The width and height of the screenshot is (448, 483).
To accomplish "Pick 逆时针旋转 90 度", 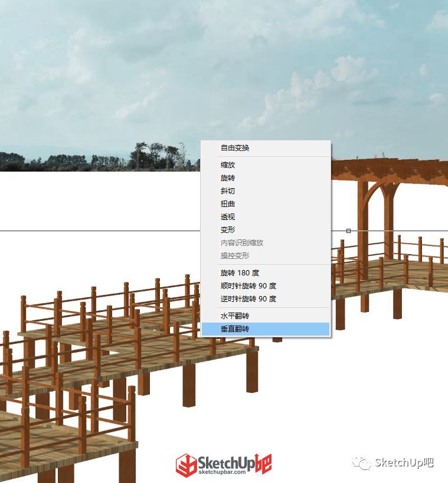I will (266, 299).
